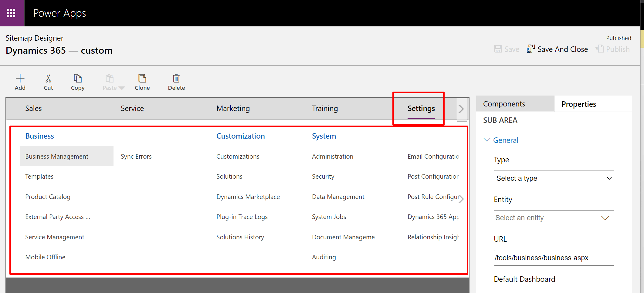The height and width of the screenshot is (293, 644).
Task: Select the Dynamics 365 App subarea
Action: point(433,217)
